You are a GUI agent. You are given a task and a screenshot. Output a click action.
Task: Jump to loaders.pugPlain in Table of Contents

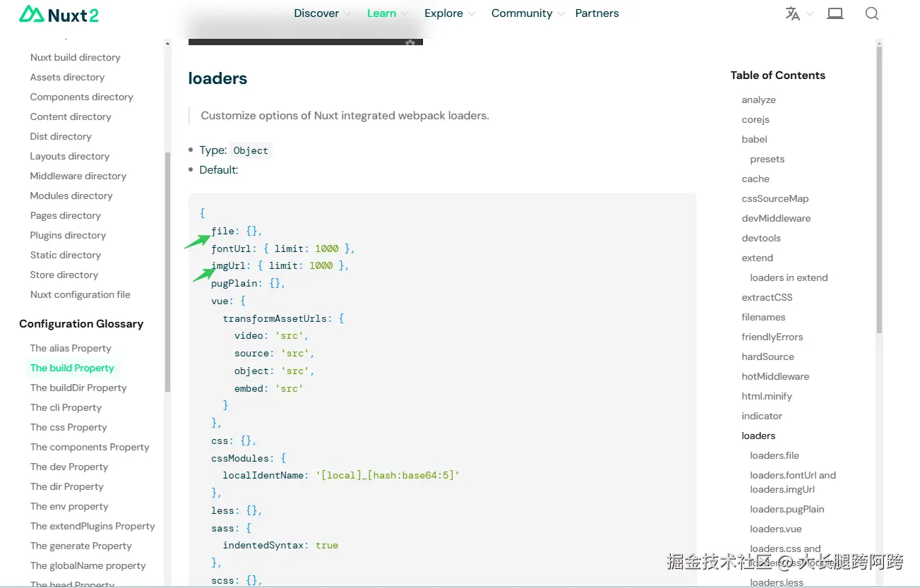[x=787, y=509]
